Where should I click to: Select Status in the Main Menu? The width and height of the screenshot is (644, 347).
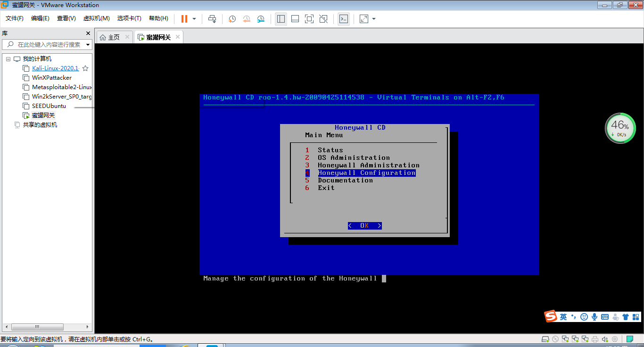point(330,150)
